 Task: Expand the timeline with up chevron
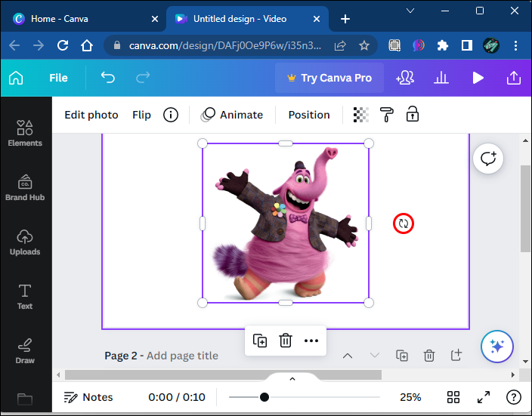point(292,379)
